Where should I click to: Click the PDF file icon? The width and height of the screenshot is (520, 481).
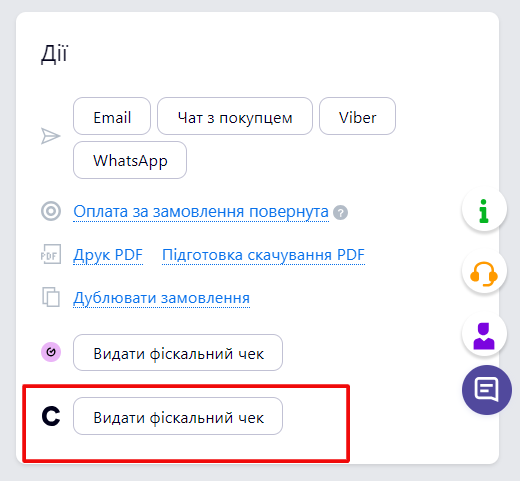[51, 254]
